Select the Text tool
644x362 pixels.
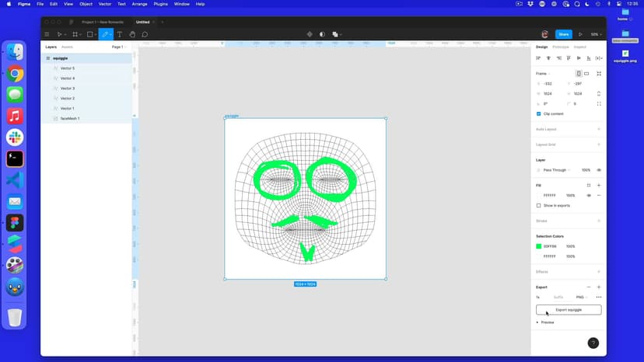click(120, 34)
